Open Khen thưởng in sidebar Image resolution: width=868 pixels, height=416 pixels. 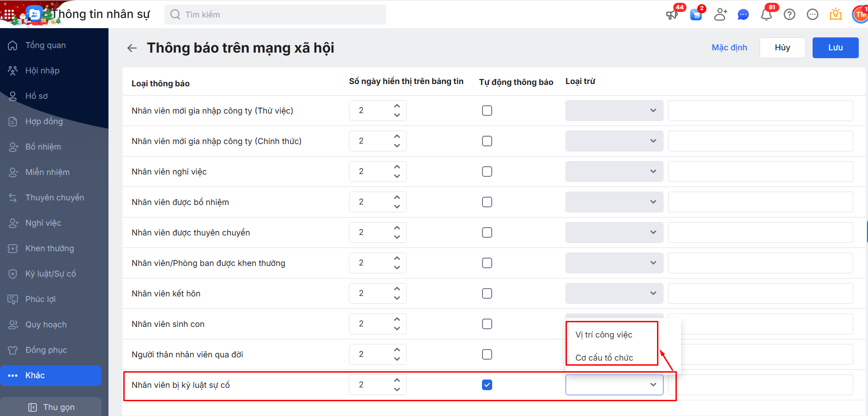click(x=49, y=248)
